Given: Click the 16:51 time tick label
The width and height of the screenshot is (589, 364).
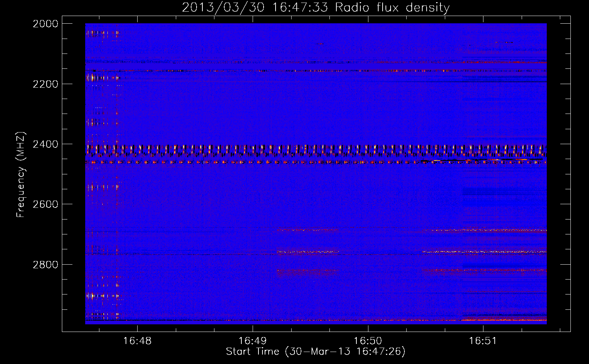Looking at the screenshot, I should (x=483, y=341).
